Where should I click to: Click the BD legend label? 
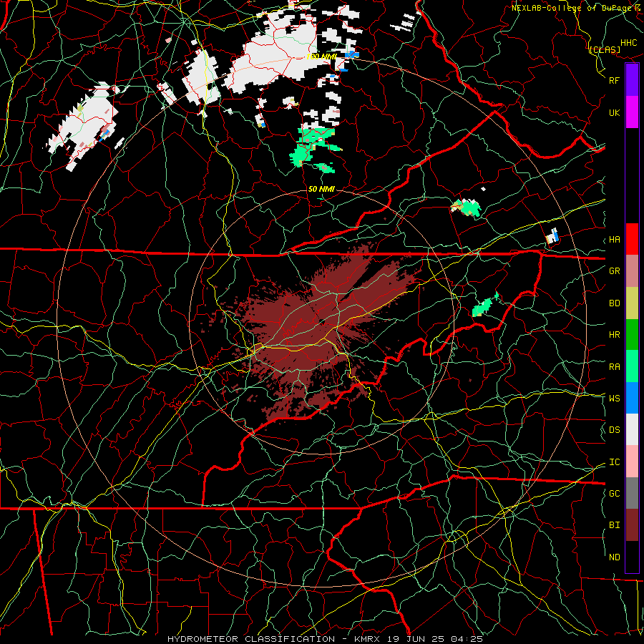pyautogui.click(x=614, y=303)
